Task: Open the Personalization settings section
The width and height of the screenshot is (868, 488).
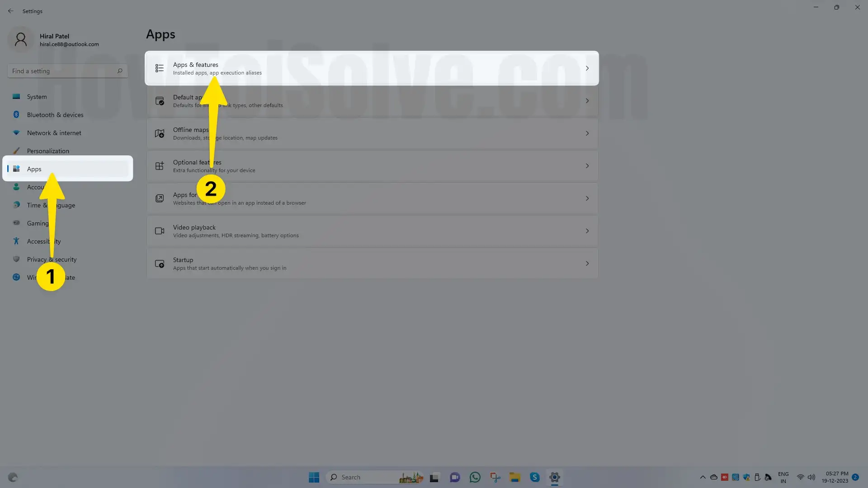Action: [48, 151]
